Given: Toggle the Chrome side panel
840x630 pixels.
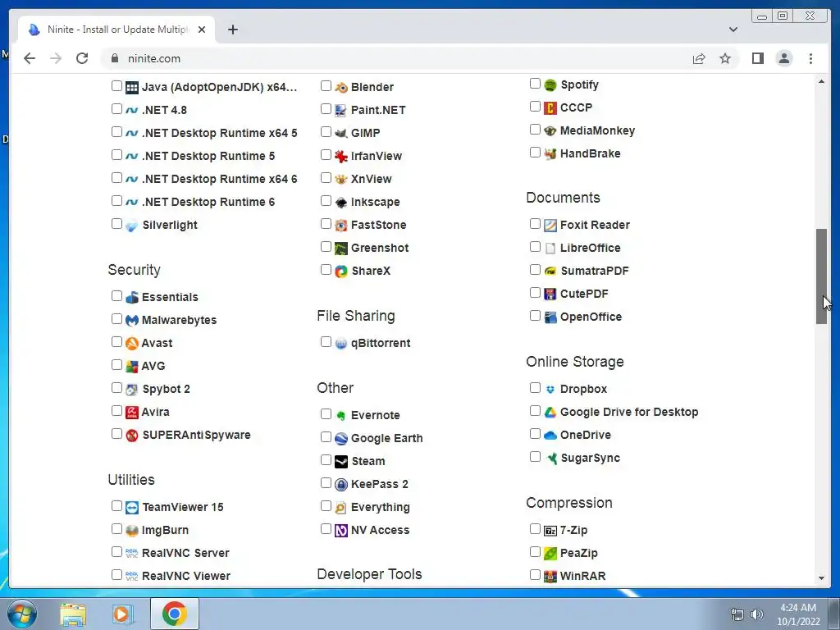Looking at the screenshot, I should (757, 58).
